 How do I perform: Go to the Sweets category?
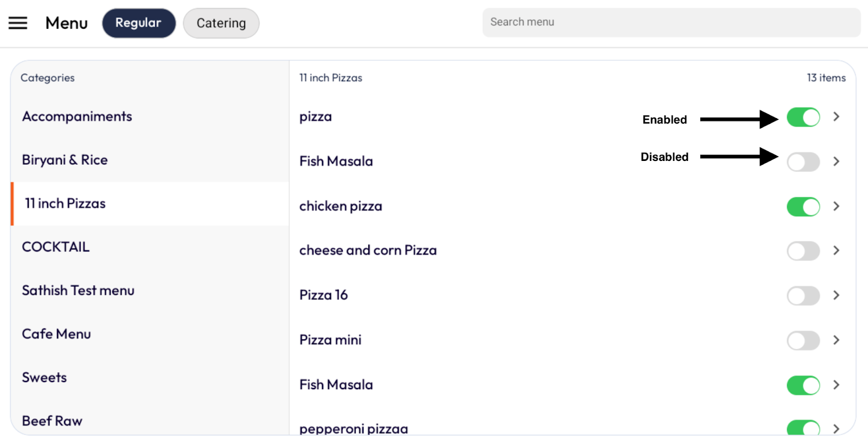click(44, 378)
